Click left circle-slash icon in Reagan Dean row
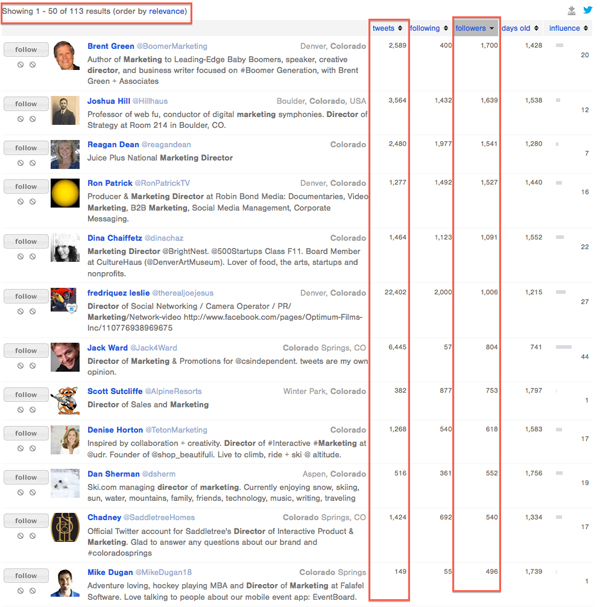 (x=20, y=163)
